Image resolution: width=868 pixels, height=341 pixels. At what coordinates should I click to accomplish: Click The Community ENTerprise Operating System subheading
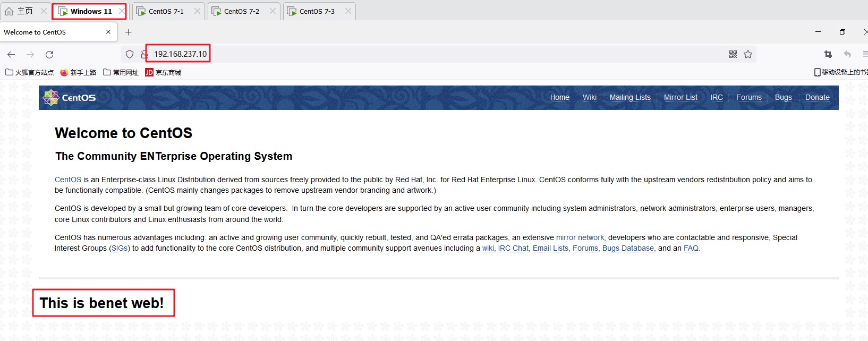coord(174,156)
